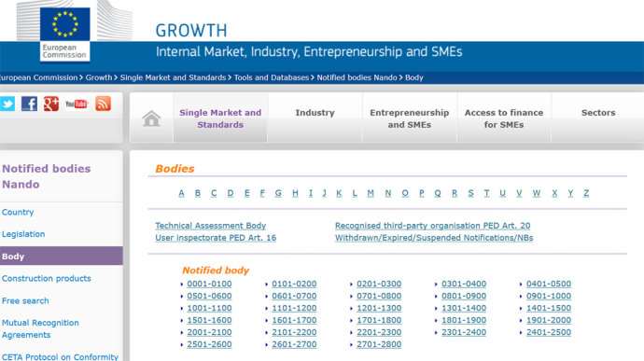Screen dimensions: 644x361
Task: Open notified body range 0001-0100
Action: pyautogui.click(x=209, y=284)
